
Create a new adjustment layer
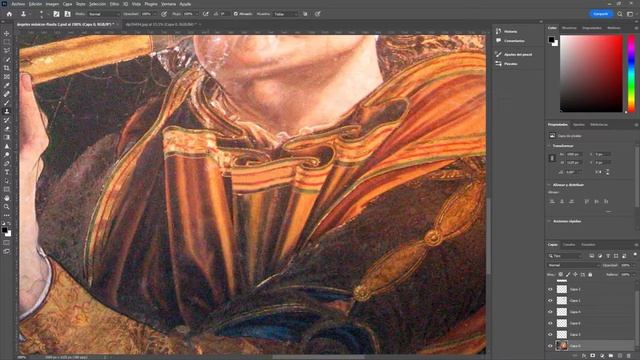coord(602,356)
